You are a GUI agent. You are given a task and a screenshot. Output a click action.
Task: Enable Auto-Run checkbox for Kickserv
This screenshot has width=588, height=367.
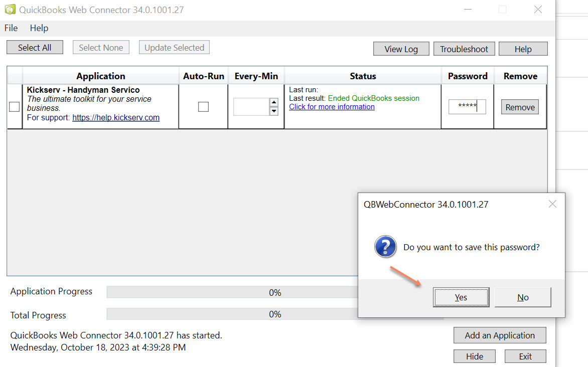(x=203, y=107)
